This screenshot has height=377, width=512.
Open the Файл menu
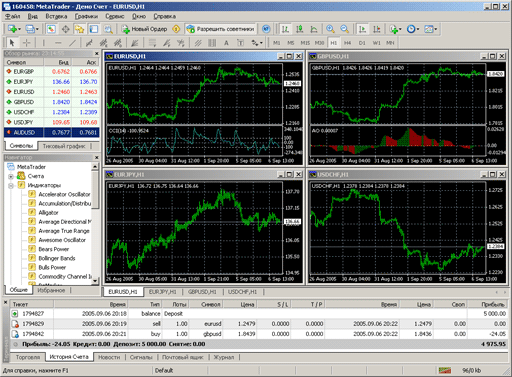pos(13,16)
